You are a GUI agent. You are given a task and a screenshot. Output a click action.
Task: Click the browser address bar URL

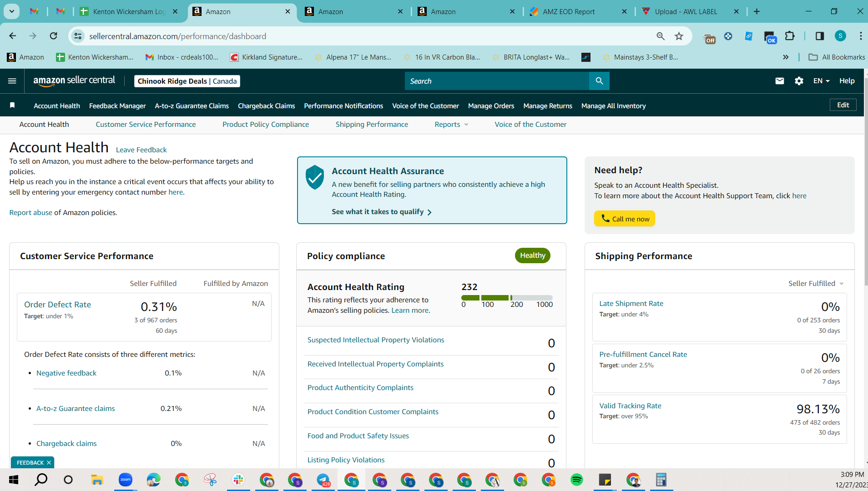coord(177,36)
